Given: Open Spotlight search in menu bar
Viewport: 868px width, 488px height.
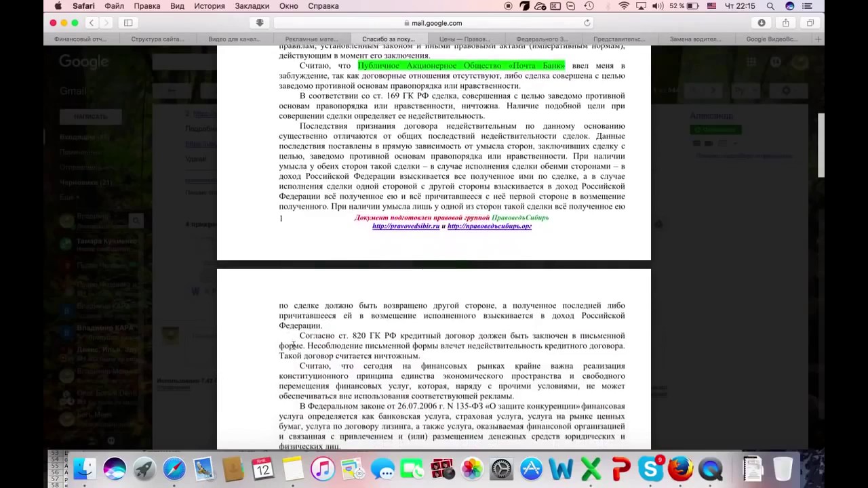Looking at the screenshot, I should click(x=770, y=6).
